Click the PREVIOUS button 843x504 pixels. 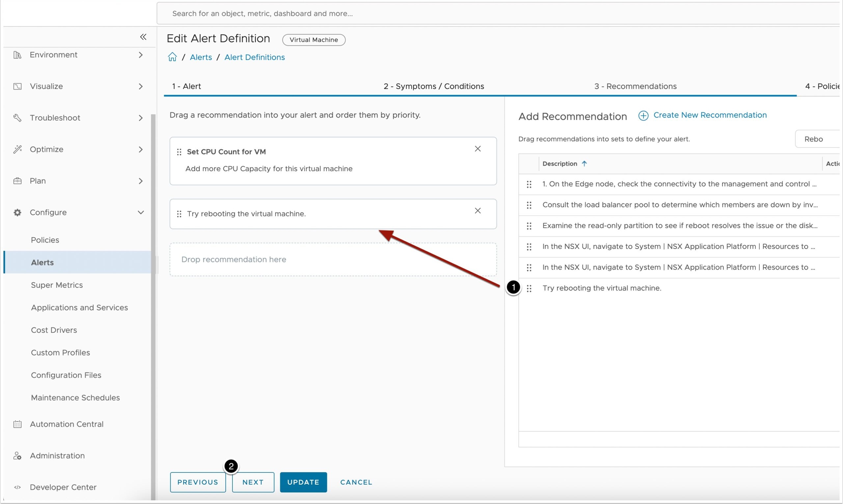pos(198,482)
